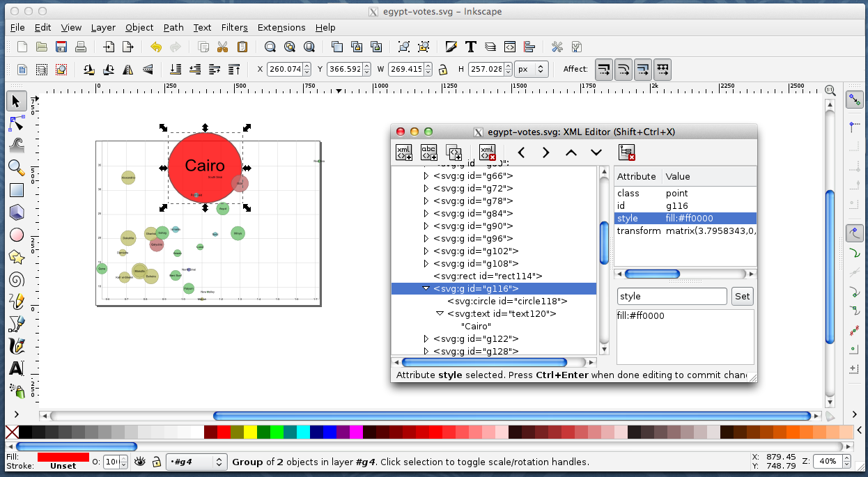Viewport: 868px width, 477px height.
Task: Open the XML editor toolbar icon
Action: 510,47
